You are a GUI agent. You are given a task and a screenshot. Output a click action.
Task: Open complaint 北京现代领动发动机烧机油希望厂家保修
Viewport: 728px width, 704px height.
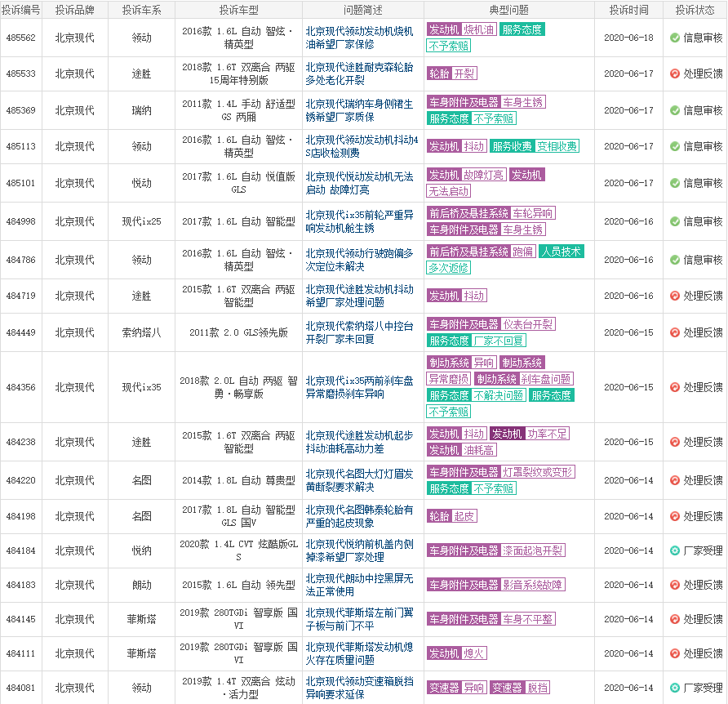359,38
